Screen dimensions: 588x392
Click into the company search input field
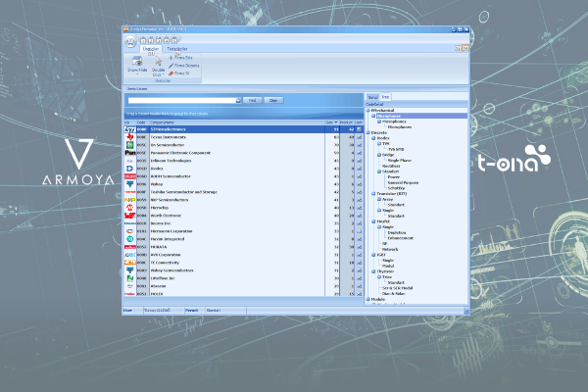click(182, 101)
